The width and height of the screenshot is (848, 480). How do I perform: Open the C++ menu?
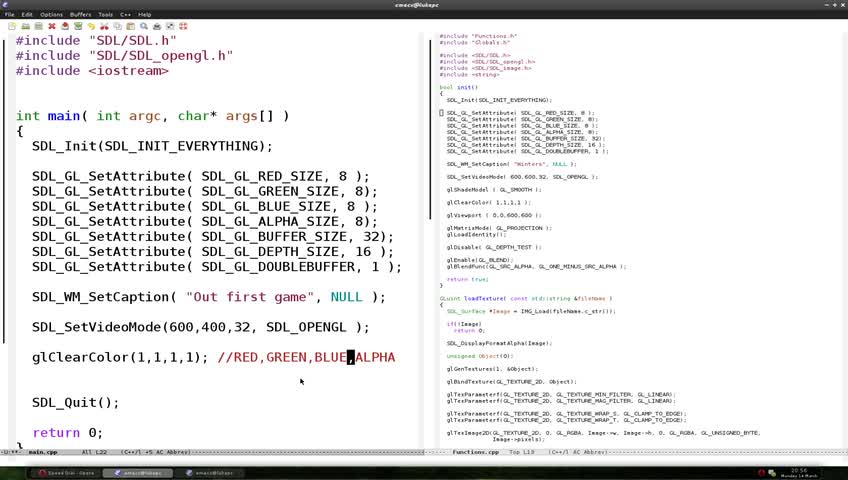[125, 15]
